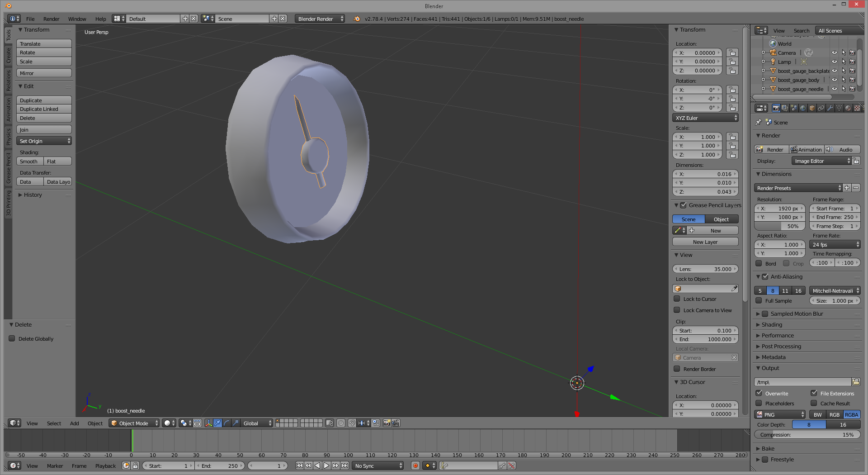This screenshot has height=475, width=868.
Task: Enable the Delete Globally checkbox
Action: pyautogui.click(x=12, y=338)
